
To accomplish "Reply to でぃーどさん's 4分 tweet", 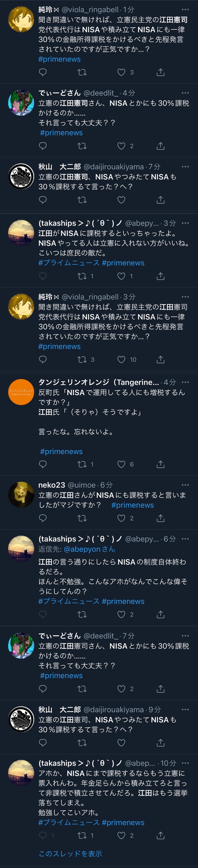I will tap(43, 146).
